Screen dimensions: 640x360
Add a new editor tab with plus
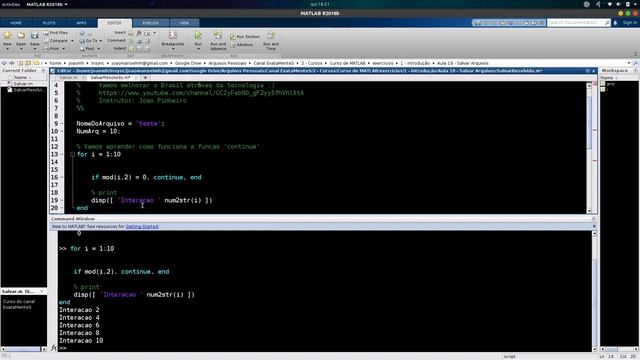145,78
